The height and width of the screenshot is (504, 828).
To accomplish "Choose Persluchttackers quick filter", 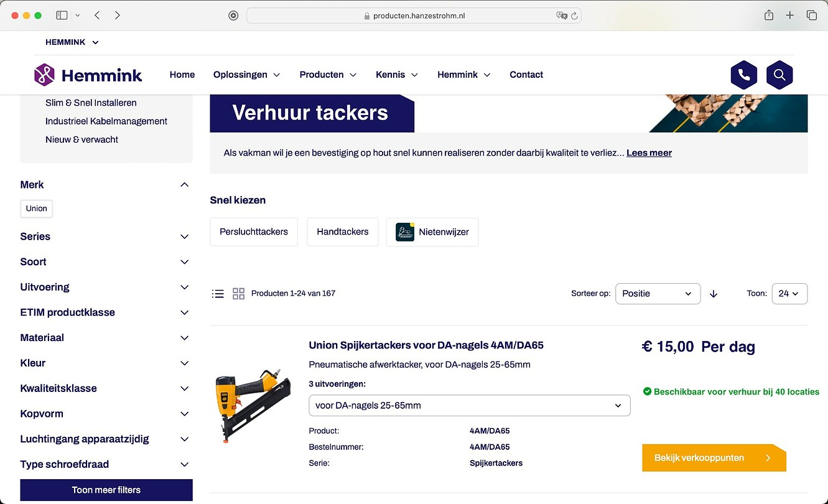I will [254, 232].
